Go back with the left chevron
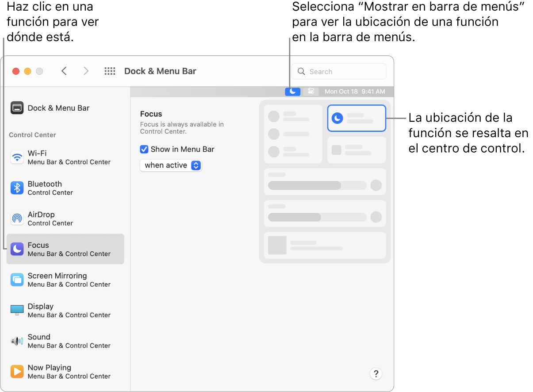 click(64, 71)
